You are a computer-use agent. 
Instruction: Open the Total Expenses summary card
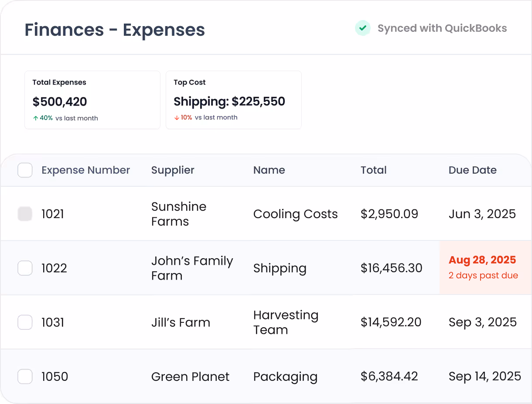tap(92, 99)
